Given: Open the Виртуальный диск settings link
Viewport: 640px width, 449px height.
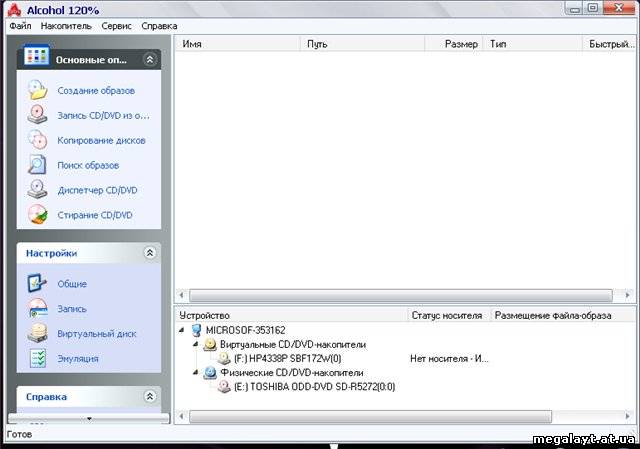Looking at the screenshot, I should [97, 334].
